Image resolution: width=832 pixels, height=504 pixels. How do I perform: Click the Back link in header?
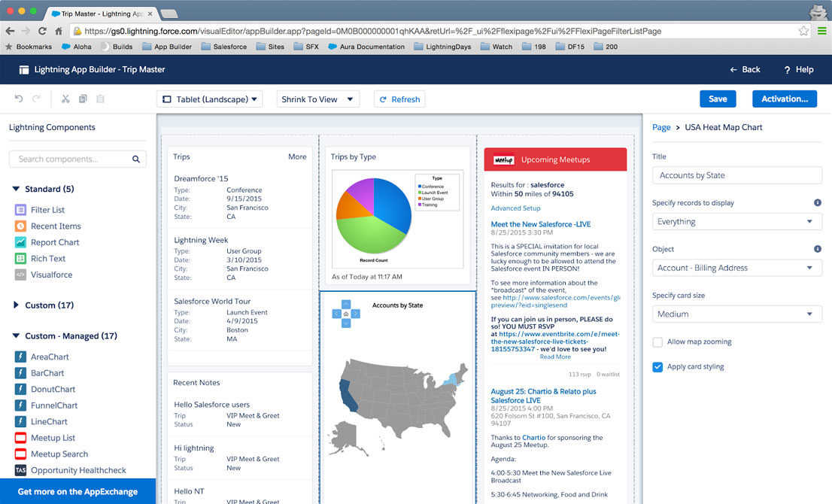point(745,69)
